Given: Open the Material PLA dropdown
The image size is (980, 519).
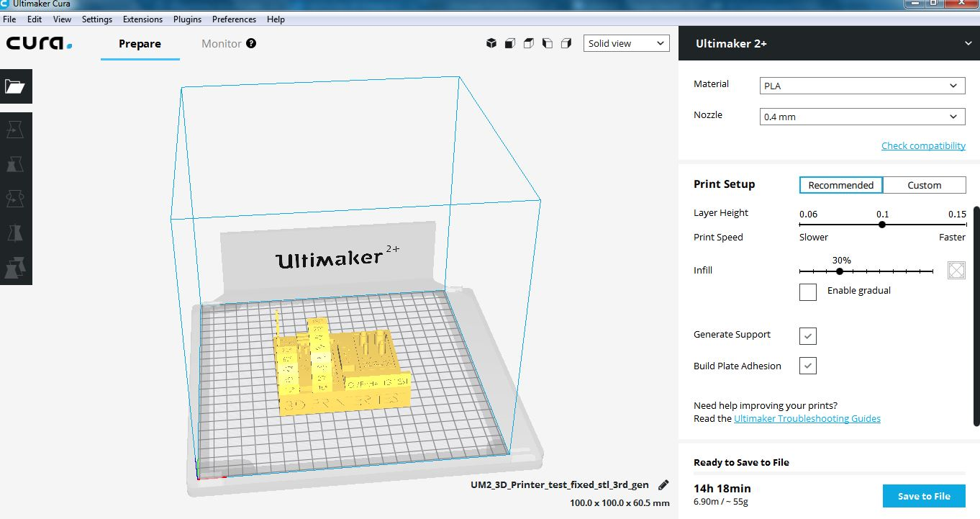Looking at the screenshot, I should coord(863,86).
